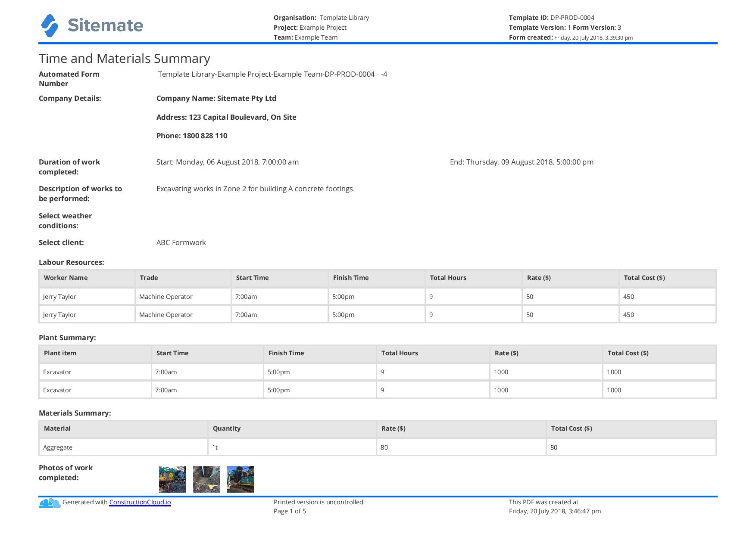Image resolution: width=756 pixels, height=534 pixels.
Task: Click the Automated Form Number value
Action: 272,74
